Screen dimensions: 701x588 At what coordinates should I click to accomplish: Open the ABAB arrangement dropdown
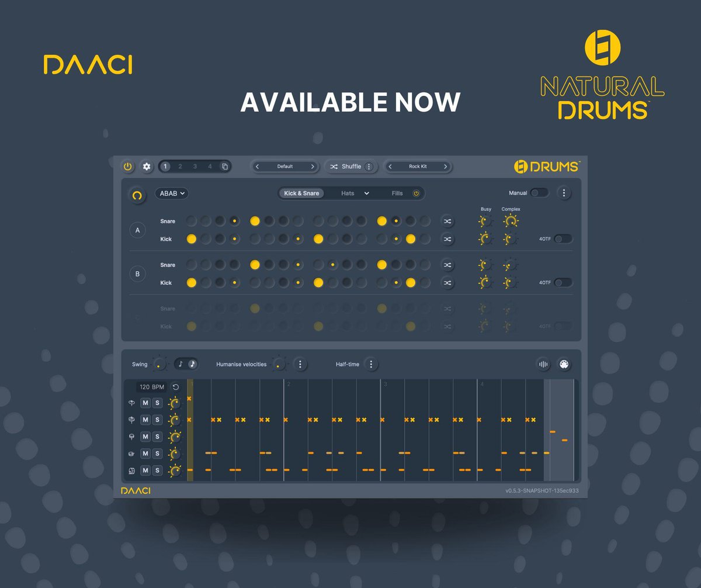[172, 193]
